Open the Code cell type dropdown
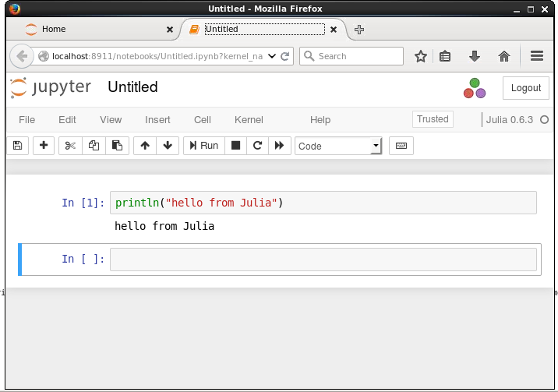This screenshot has height=392, width=558. 338,146
